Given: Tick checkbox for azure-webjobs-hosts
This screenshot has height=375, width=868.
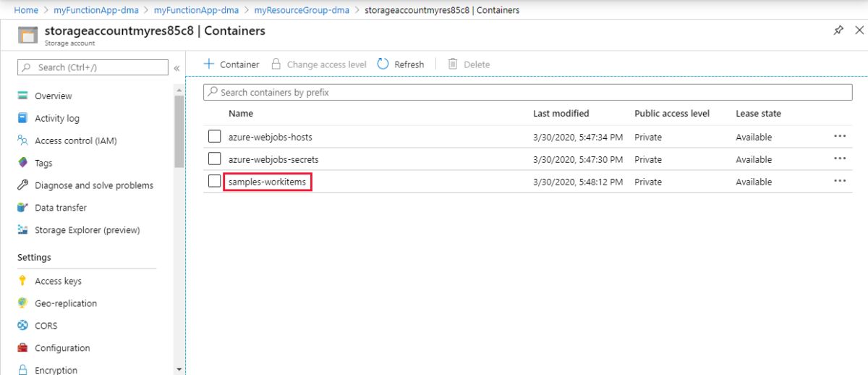Looking at the screenshot, I should coord(215,137).
